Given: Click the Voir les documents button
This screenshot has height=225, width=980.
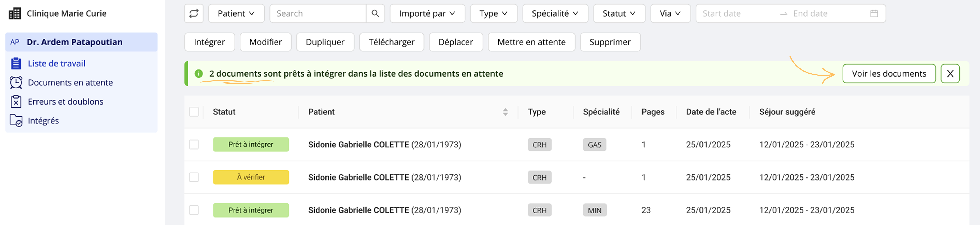Looking at the screenshot, I should pyautogui.click(x=889, y=73).
